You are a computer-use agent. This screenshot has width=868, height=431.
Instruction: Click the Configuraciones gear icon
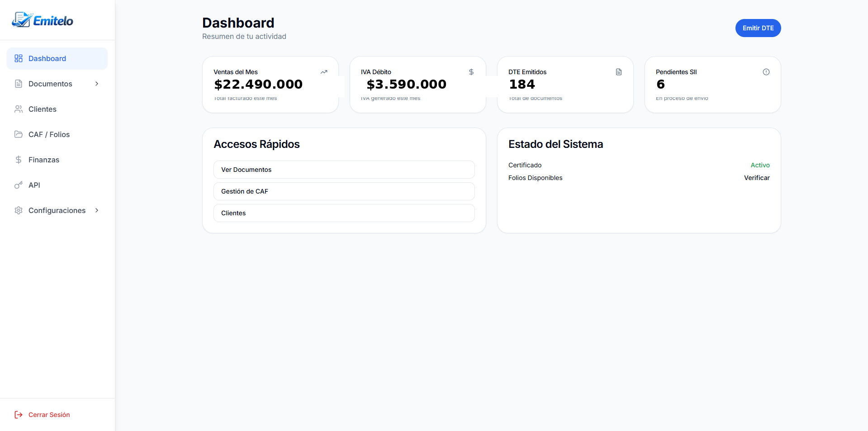(18, 210)
